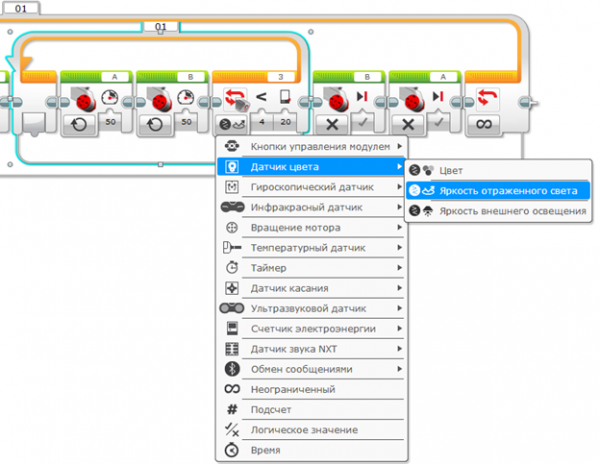
Task: Choose Датчик звука NXT menu item
Action: pos(311,349)
